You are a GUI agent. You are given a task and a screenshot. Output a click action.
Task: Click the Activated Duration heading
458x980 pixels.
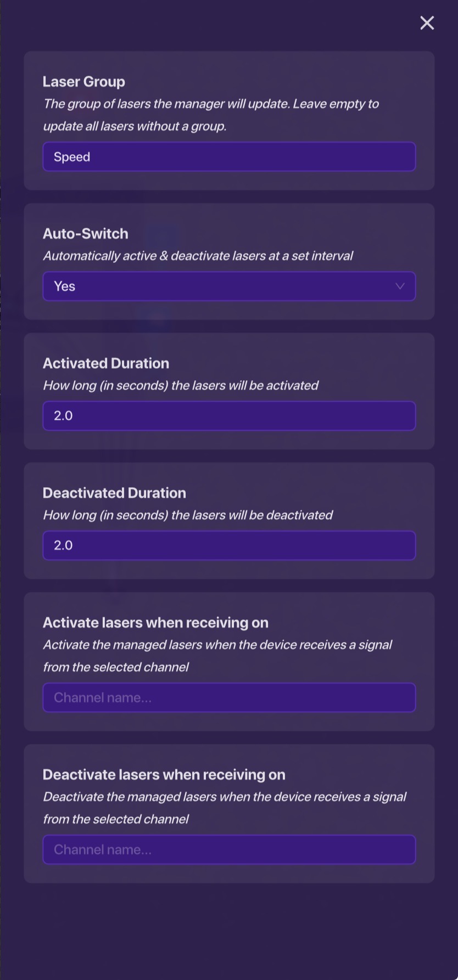pyautogui.click(x=106, y=363)
